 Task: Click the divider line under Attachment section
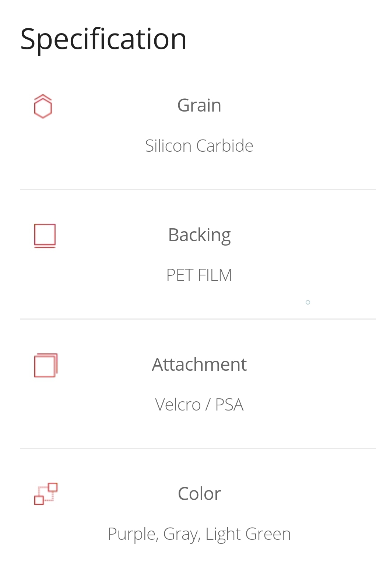[198, 448]
